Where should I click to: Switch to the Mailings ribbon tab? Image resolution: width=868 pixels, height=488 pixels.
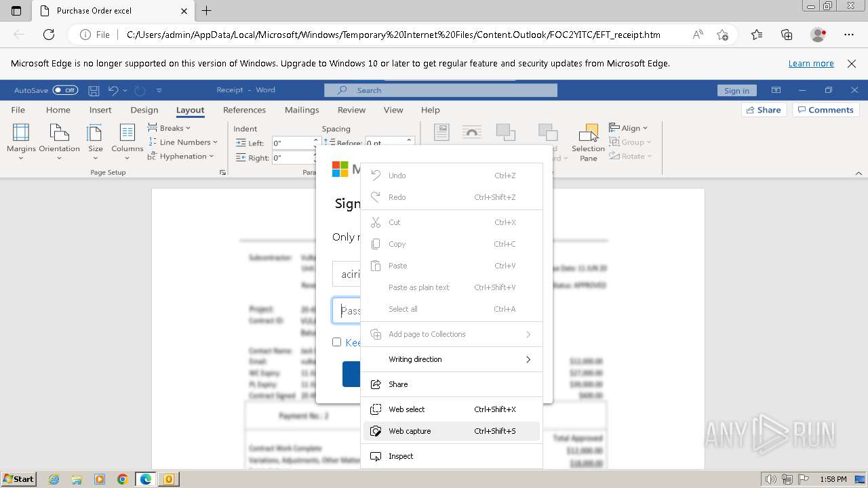[x=302, y=110]
